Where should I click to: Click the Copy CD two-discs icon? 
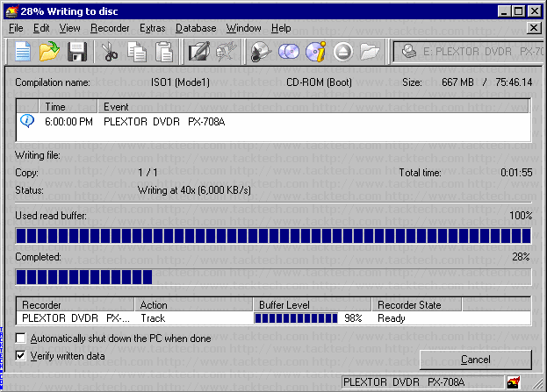tap(289, 52)
